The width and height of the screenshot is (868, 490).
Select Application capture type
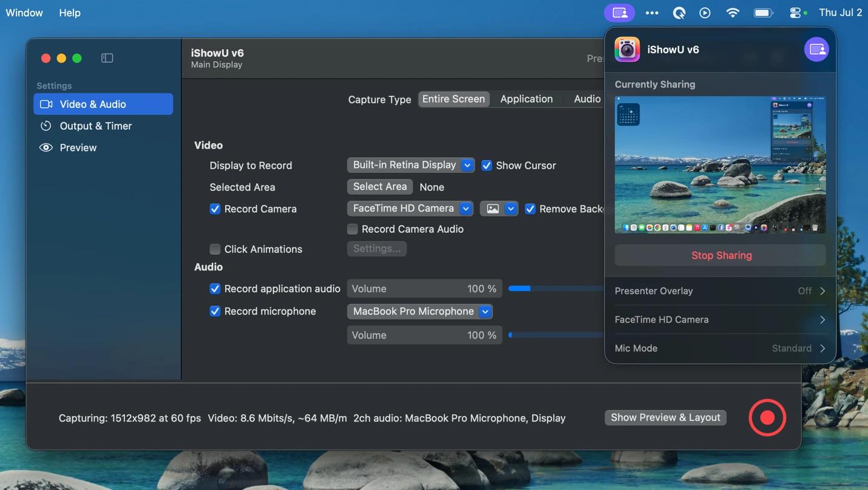click(x=526, y=99)
